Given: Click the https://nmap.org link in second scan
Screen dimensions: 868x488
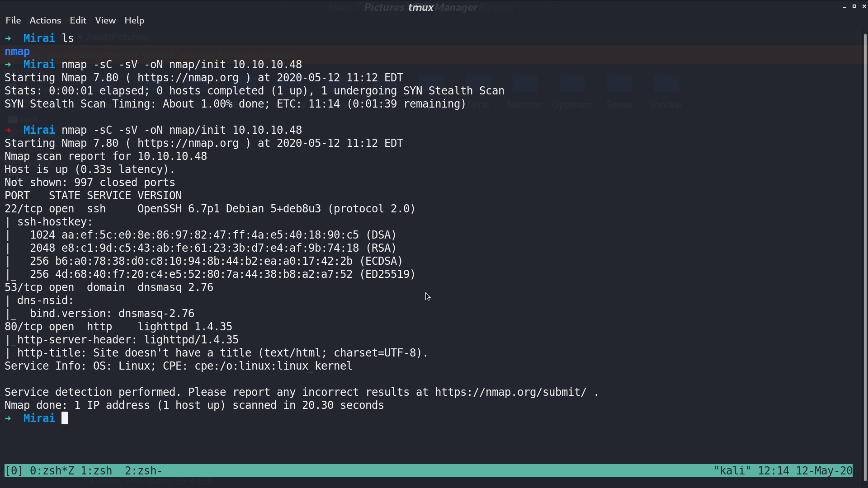Looking at the screenshot, I should [x=188, y=143].
